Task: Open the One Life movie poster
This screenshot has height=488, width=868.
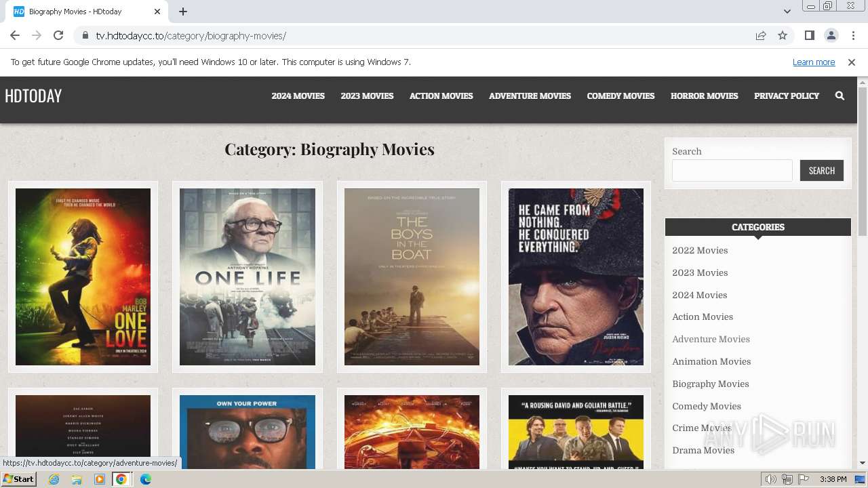Action: click(248, 277)
